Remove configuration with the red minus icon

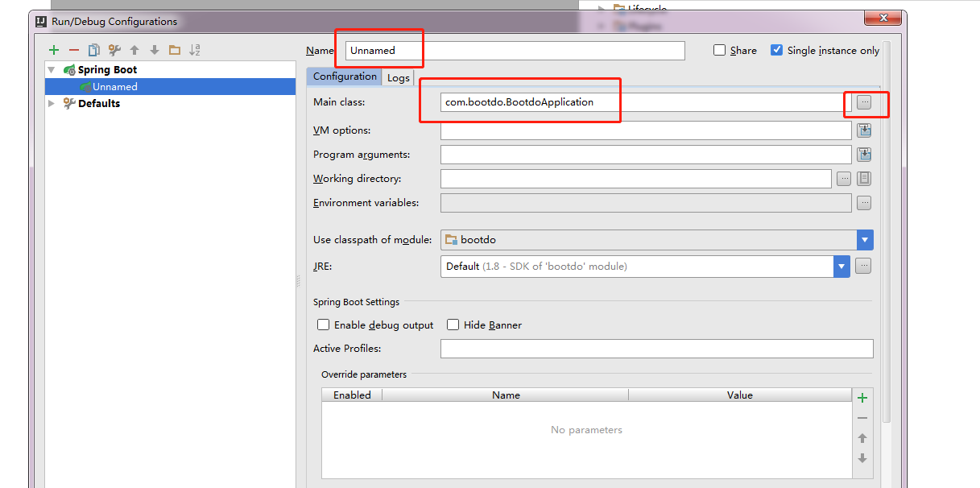click(x=74, y=50)
